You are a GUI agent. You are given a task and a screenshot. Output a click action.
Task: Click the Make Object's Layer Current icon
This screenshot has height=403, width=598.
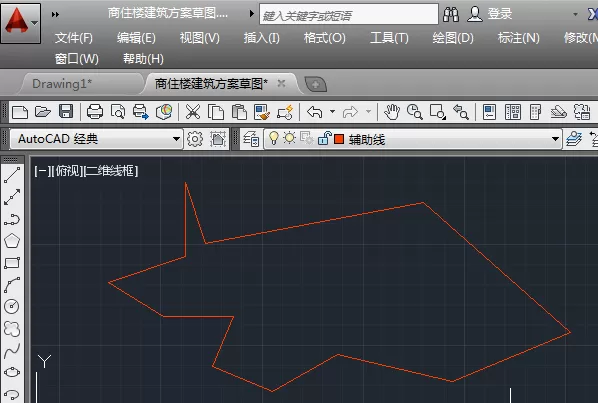click(574, 139)
